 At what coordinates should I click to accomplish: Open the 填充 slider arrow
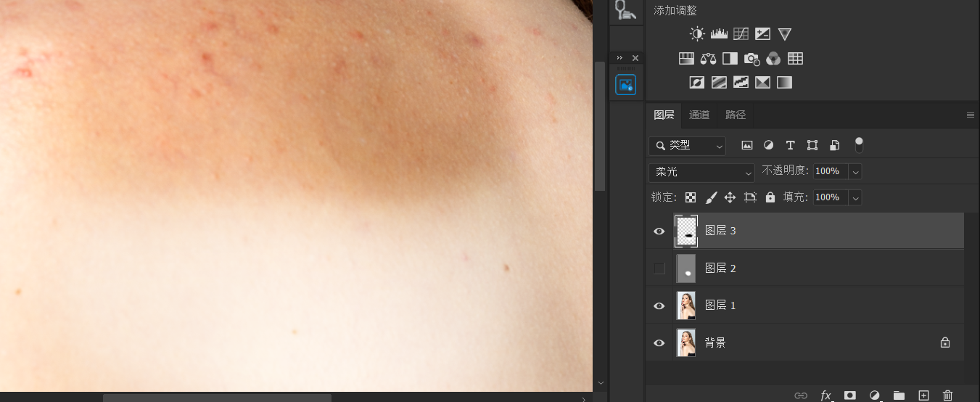click(x=855, y=197)
